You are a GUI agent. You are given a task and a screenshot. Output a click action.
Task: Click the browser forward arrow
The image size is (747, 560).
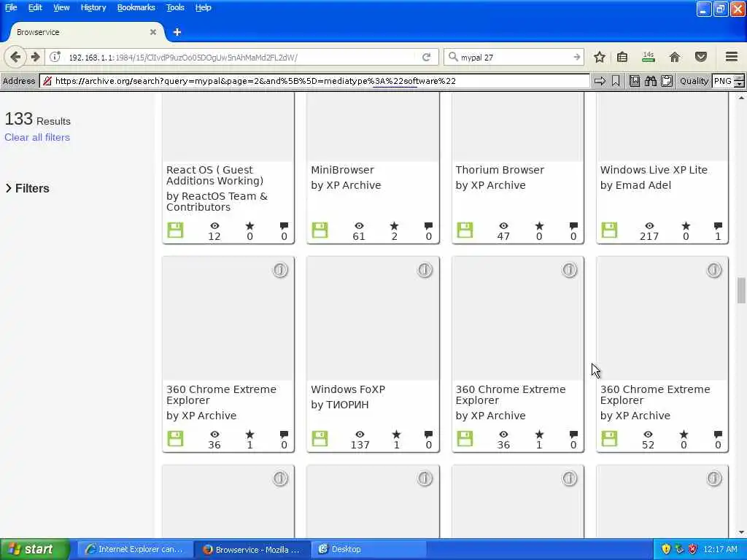pos(36,57)
